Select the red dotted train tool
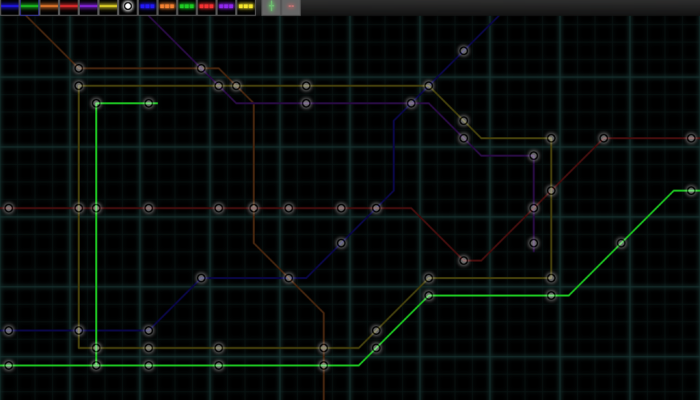 coord(206,7)
